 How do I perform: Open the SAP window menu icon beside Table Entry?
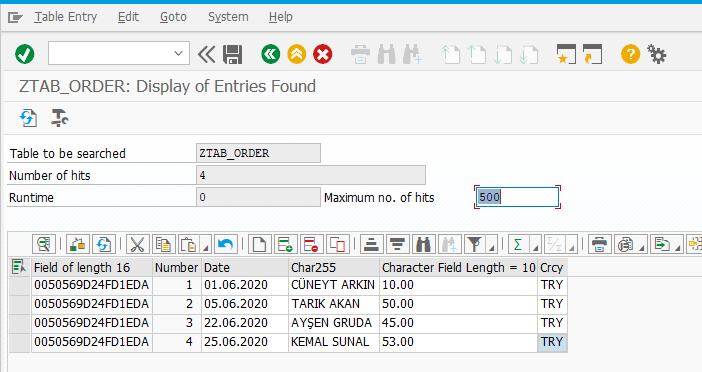[15, 17]
